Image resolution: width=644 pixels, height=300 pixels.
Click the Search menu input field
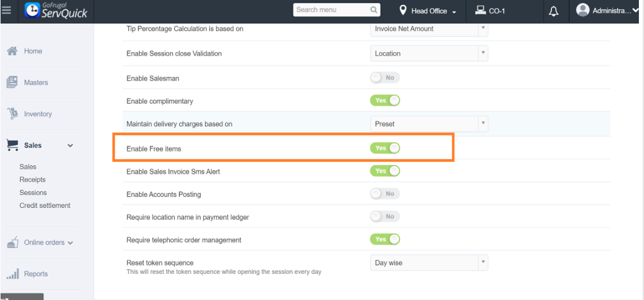point(331,10)
